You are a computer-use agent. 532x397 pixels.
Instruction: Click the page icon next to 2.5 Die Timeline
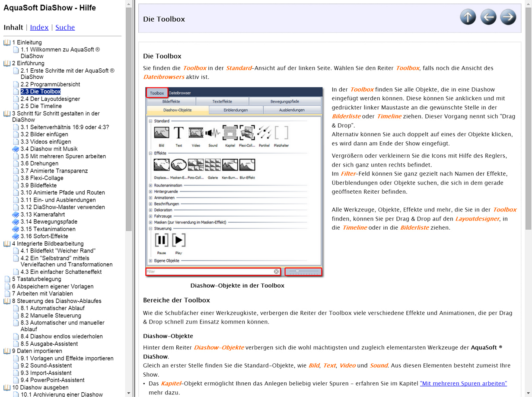16,106
